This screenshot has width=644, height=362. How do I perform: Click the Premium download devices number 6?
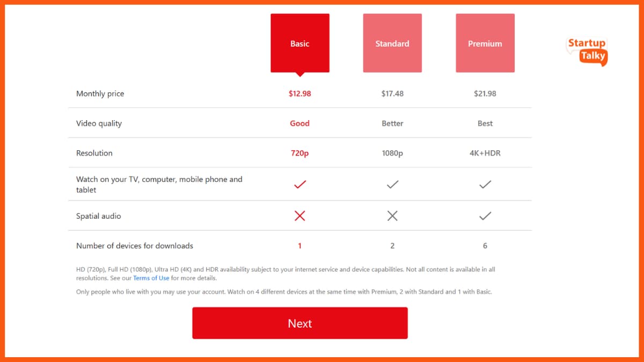485,246
